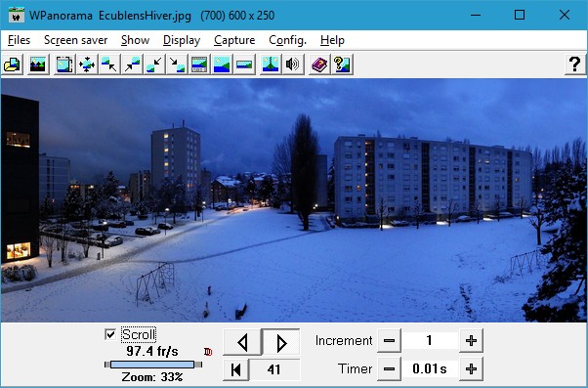Image resolution: width=588 pixels, height=388 pixels.
Task: Click the Increment value field showing 1
Action: tap(430, 341)
